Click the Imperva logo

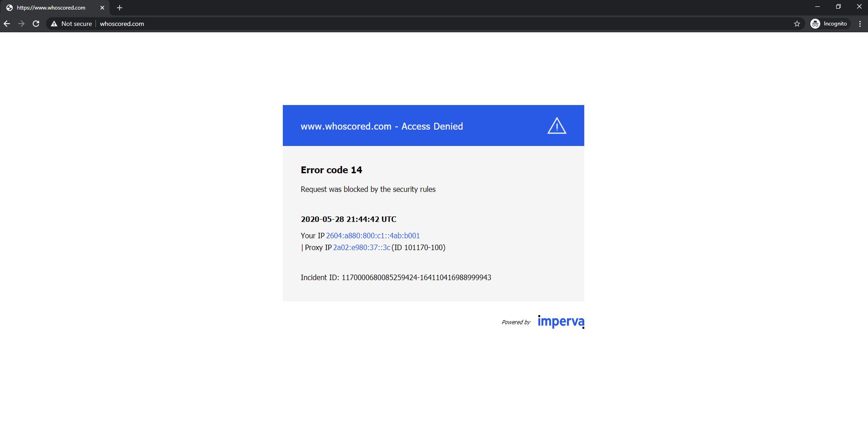561,321
